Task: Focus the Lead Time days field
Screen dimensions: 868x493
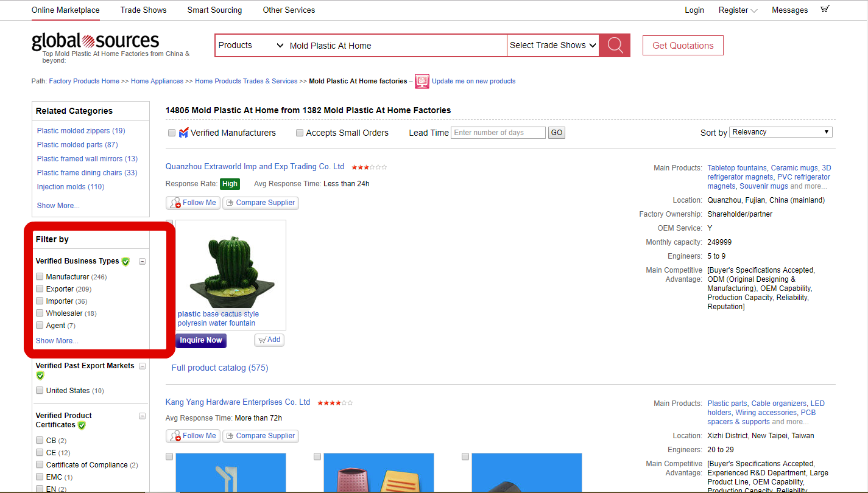Action: (x=498, y=133)
